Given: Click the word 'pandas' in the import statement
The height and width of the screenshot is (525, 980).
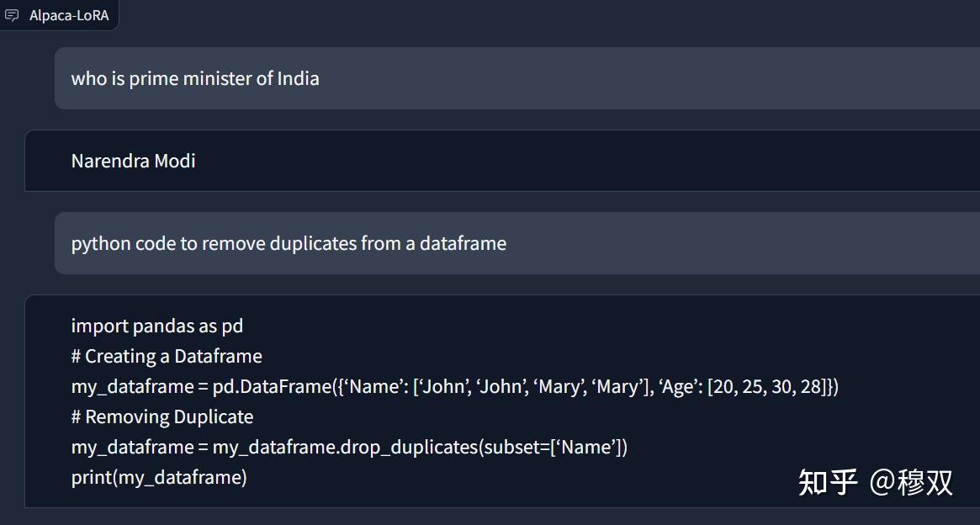Looking at the screenshot, I should 162,326.
